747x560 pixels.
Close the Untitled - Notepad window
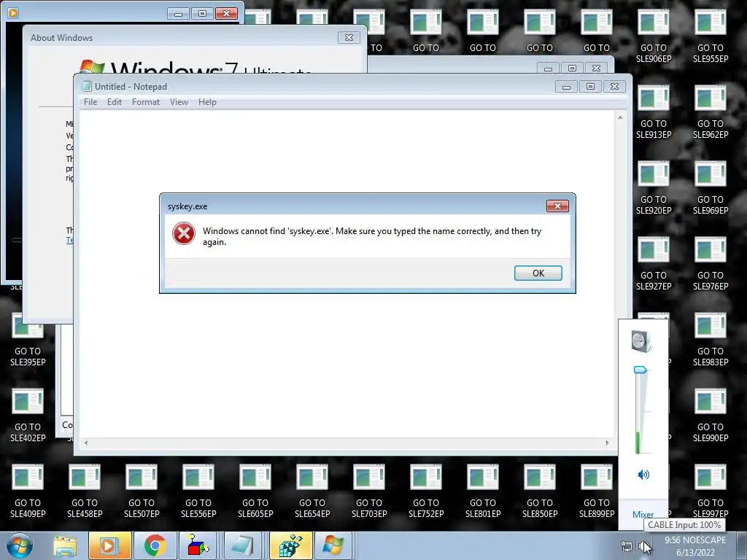tap(614, 86)
